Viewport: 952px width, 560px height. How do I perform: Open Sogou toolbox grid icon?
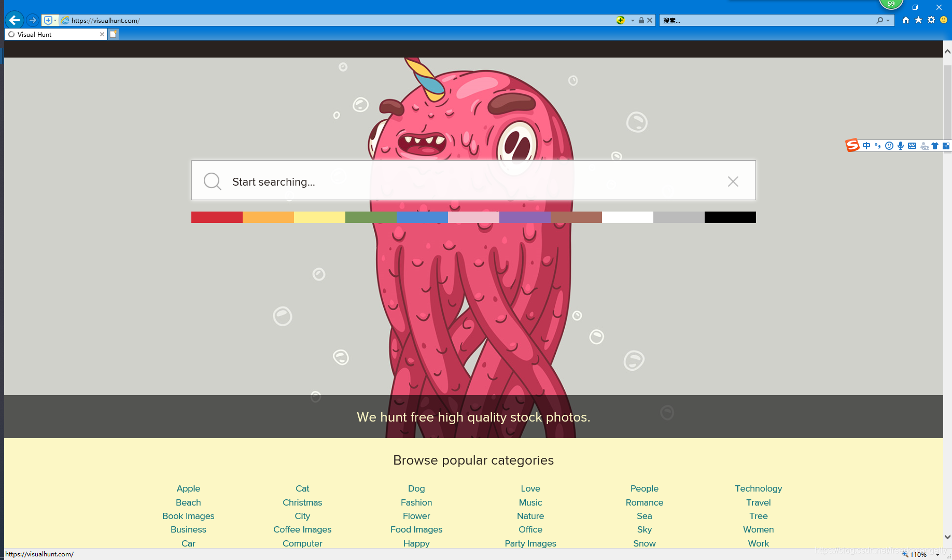(946, 146)
